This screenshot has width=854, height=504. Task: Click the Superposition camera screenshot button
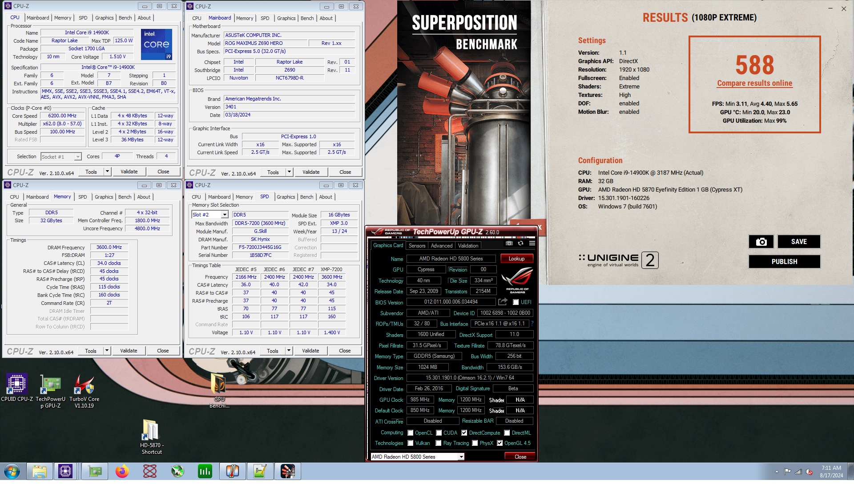coord(761,242)
